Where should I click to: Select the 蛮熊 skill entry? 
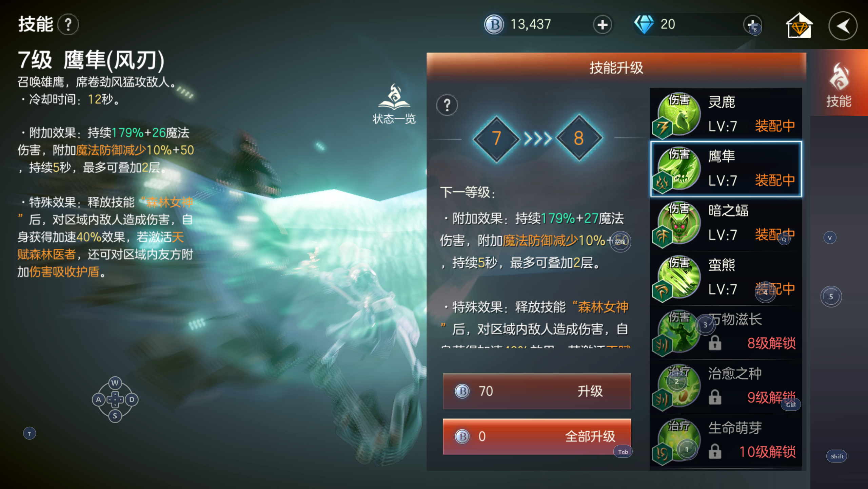point(726,277)
